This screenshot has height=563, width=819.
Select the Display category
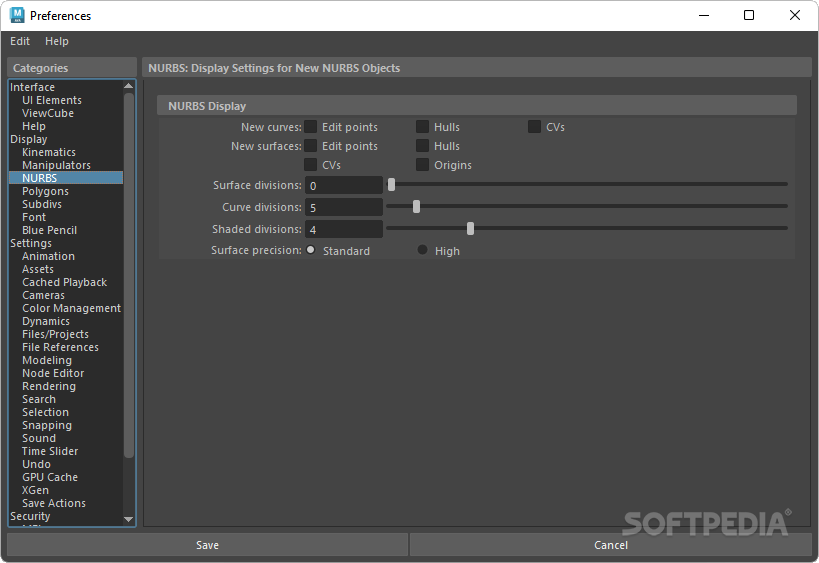[x=29, y=139]
